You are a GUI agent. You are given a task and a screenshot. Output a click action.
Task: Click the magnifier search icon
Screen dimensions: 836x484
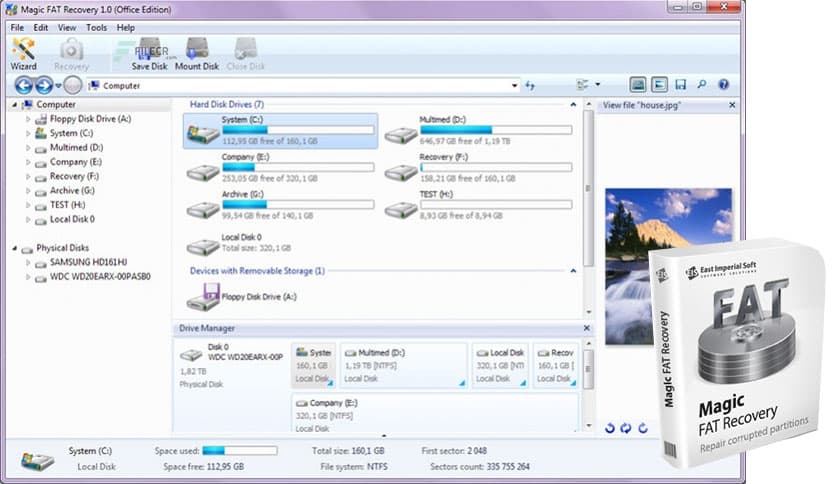pyautogui.click(x=702, y=85)
